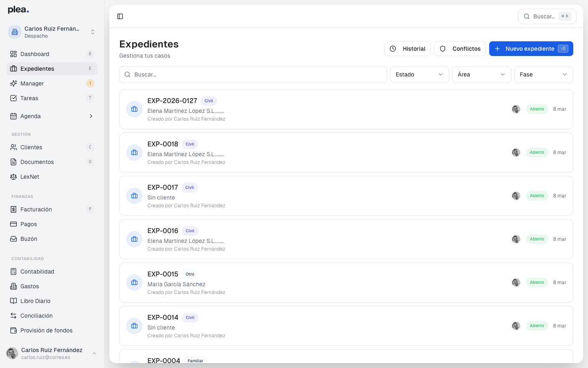The image size is (588, 368).
Task: Open the LexNet section
Action: 30,176
